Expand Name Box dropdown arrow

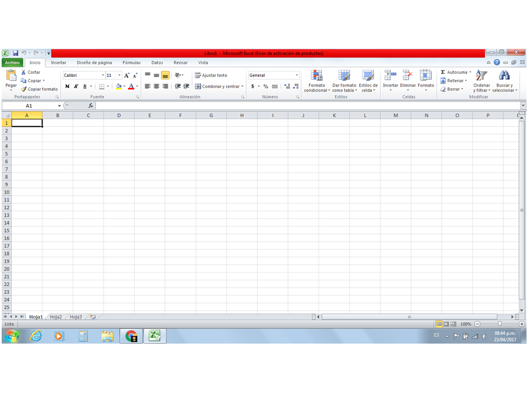click(59, 106)
